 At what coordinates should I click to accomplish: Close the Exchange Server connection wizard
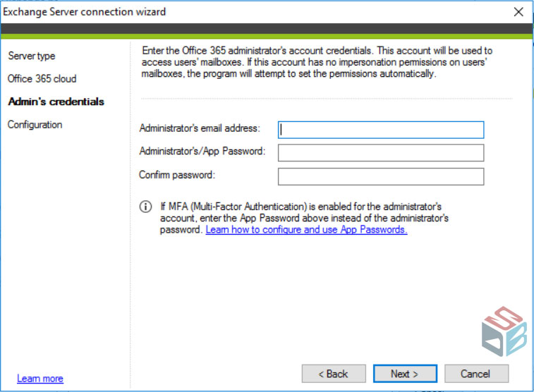[x=518, y=12]
